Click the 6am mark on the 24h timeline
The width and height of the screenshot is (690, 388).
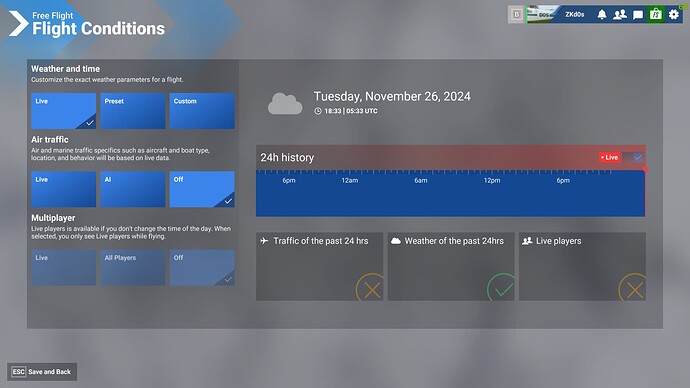pyautogui.click(x=421, y=180)
